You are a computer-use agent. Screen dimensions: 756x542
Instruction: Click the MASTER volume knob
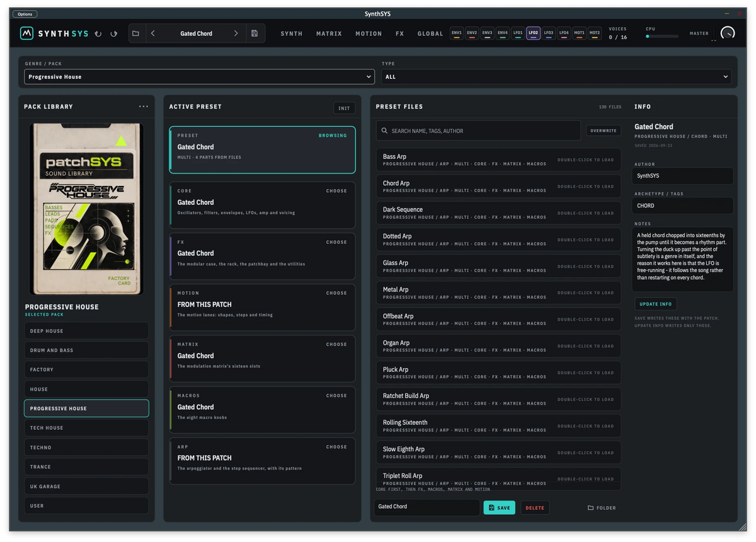coord(728,33)
